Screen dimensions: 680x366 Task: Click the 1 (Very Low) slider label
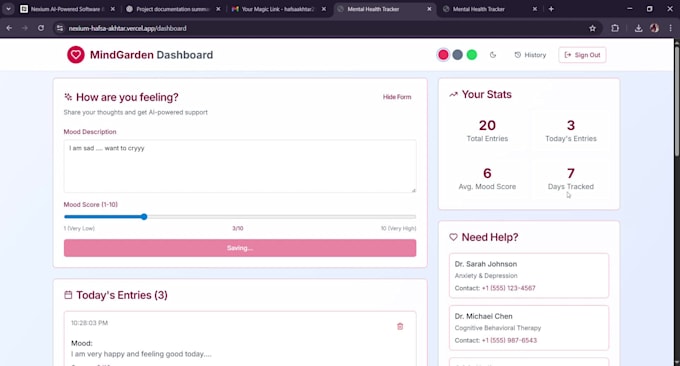[79, 228]
